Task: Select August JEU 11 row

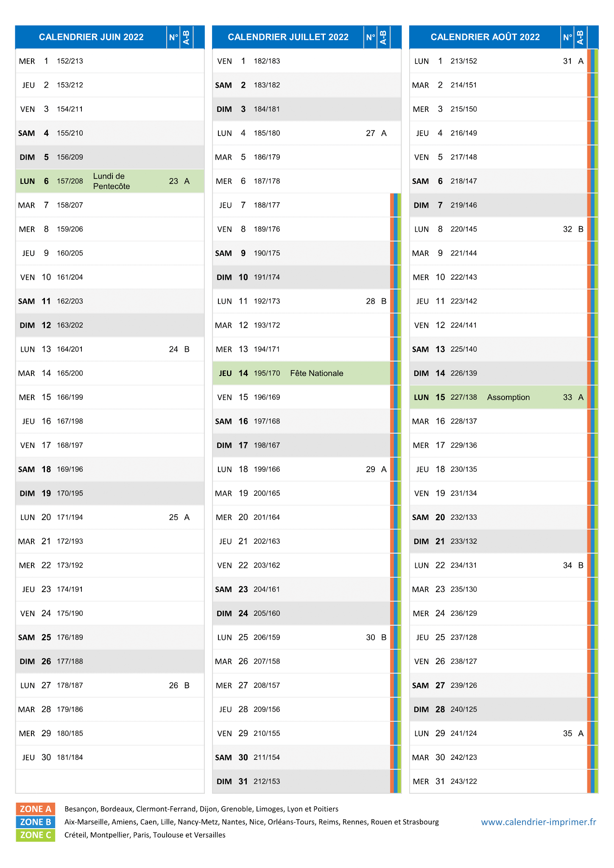Action: (504, 301)
